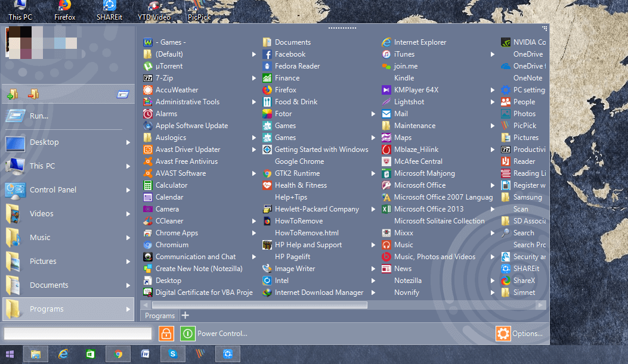Expand the Hewlett-Packard Company submenu arrow
This screenshot has height=364, width=628.
373,209
